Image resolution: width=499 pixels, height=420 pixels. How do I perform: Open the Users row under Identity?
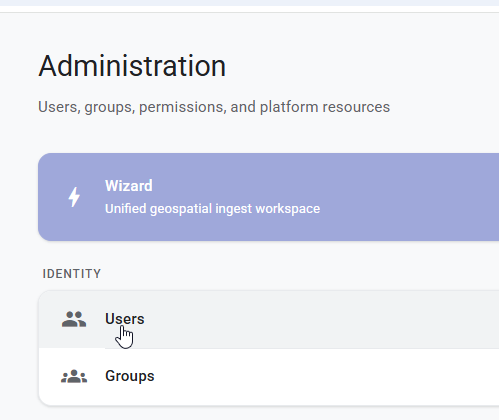269,319
